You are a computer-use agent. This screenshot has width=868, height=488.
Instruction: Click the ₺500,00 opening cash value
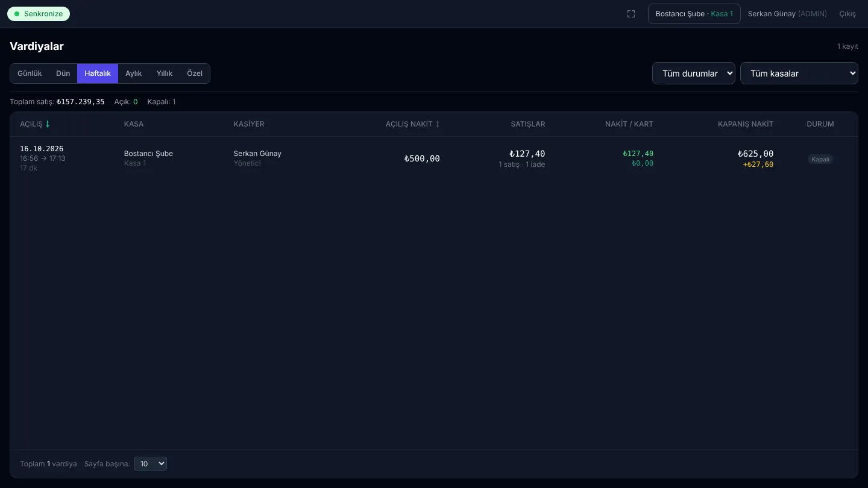(x=422, y=159)
